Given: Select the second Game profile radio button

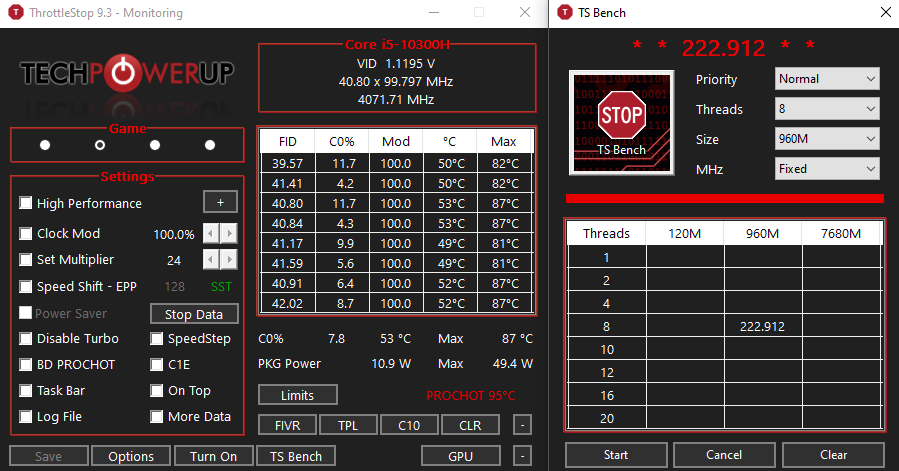Looking at the screenshot, I should click(x=100, y=145).
